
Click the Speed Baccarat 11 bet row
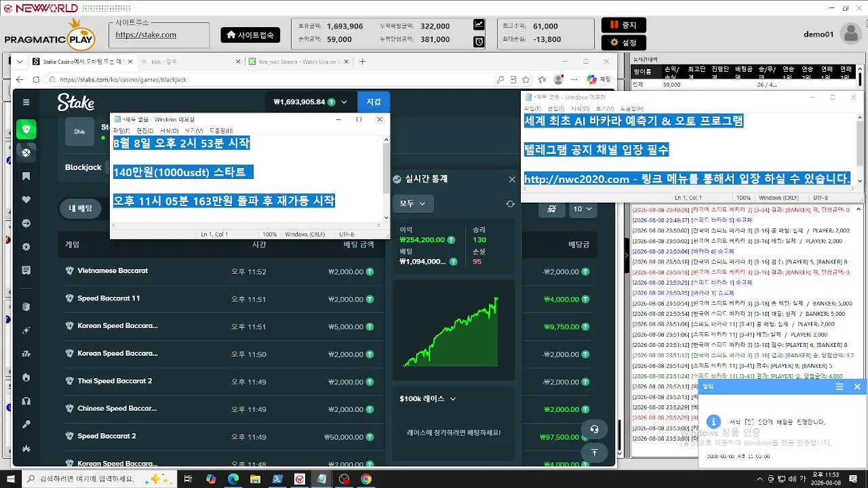coord(327,299)
